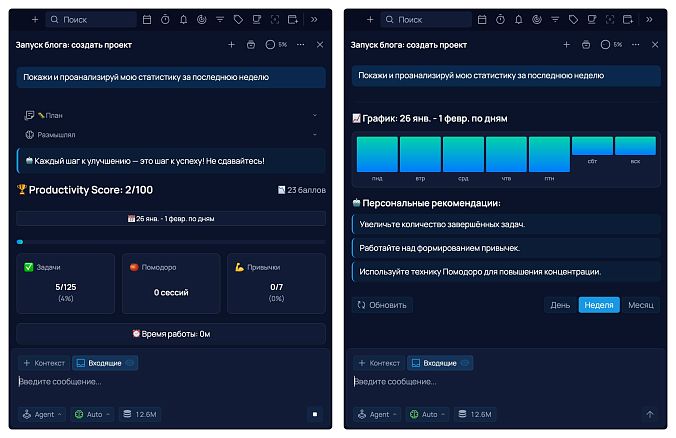Open the Agent mode dropdown in left panel
The width and height of the screenshot is (676, 438).
pos(41,414)
